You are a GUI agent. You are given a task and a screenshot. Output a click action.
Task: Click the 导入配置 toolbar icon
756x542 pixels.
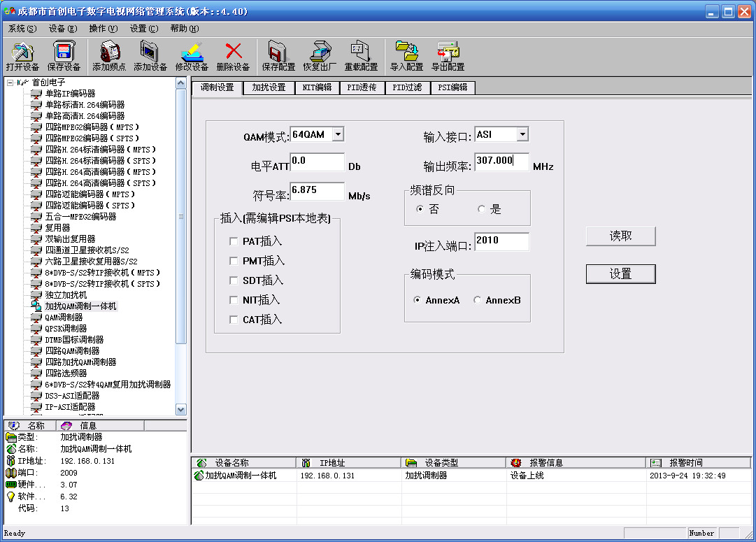click(x=407, y=51)
